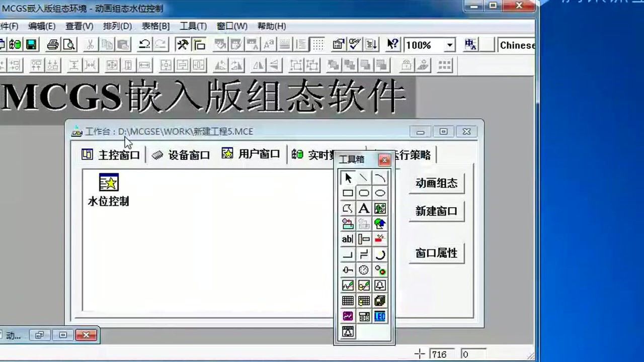This screenshot has width=644, height=362.
Task: Select the arc tool in toolbox
Action: click(380, 178)
